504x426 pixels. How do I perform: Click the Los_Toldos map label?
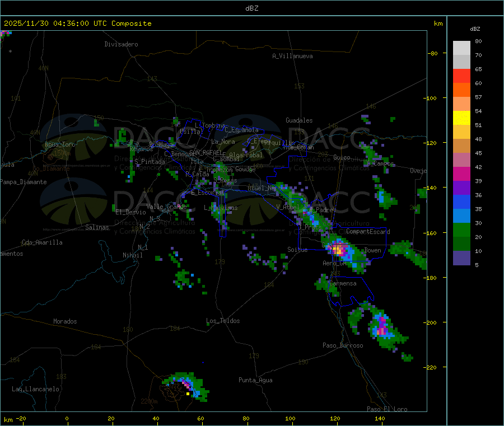click(223, 321)
